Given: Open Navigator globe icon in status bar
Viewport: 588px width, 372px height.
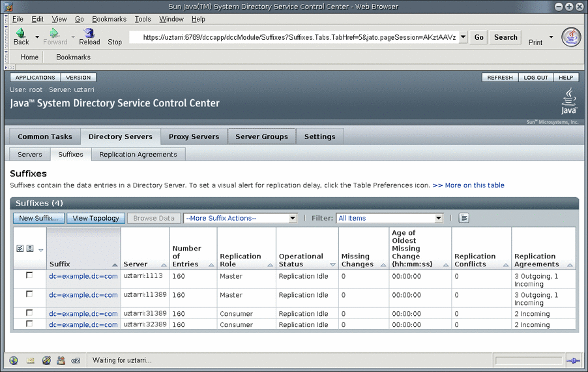Looking at the screenshot, I should (x=14, y=360).
